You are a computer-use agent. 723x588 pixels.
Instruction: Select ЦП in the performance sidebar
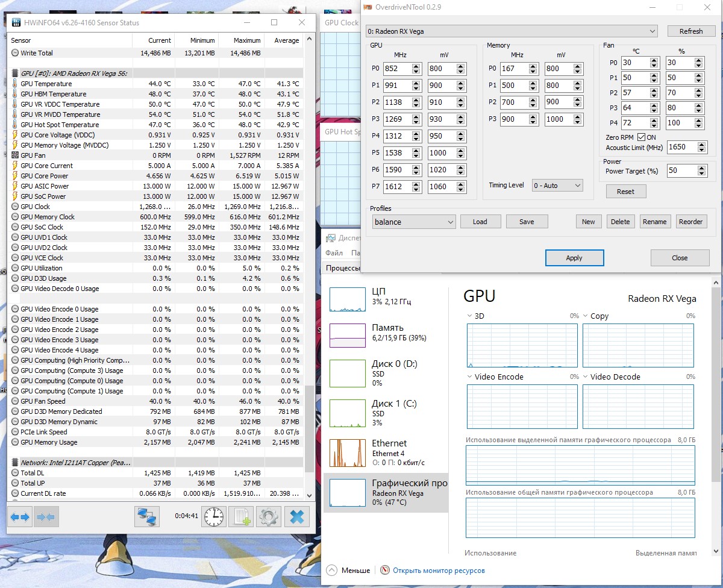coord(386,299)
